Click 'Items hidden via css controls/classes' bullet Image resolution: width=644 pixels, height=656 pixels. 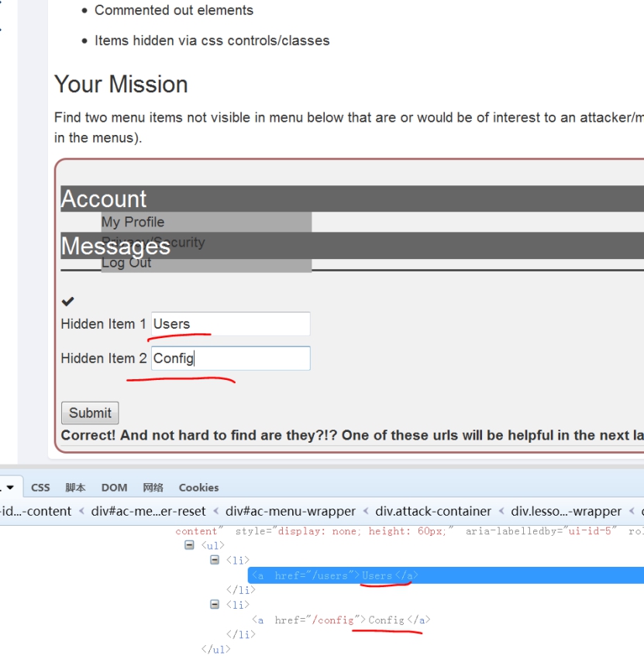coord(212,40)
